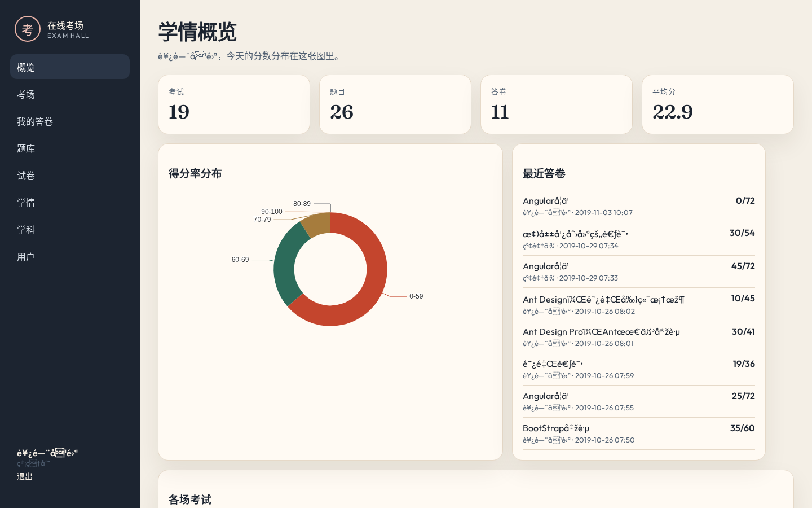The image size is (812, 508).
Task: Click the round 考 logo icon
Action: point(28,29)
